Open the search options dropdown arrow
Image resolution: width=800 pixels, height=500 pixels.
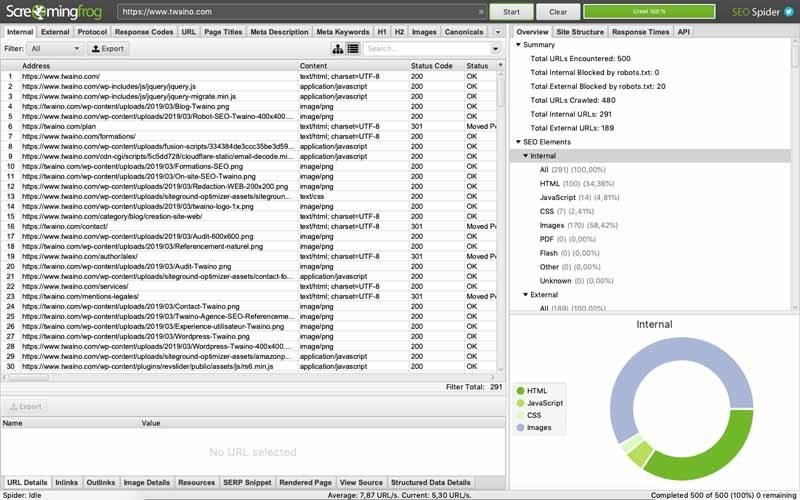pyautogui.click(x=495, y=48)
